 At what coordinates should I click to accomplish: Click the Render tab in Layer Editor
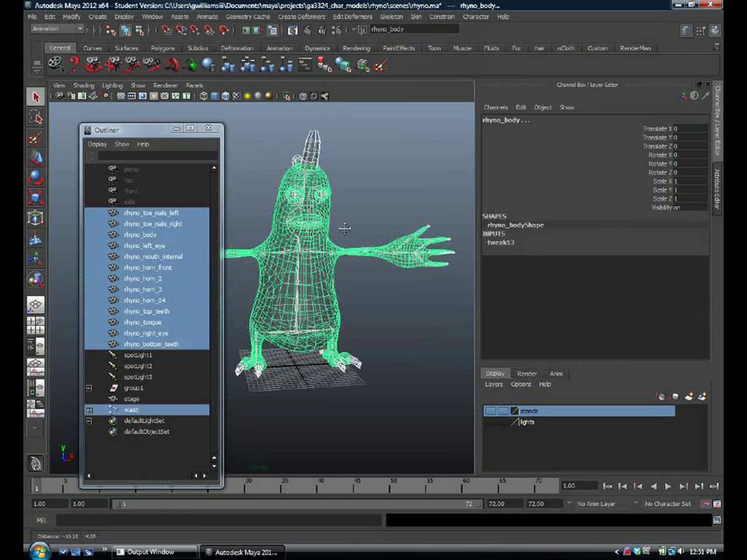coord(527,374)
